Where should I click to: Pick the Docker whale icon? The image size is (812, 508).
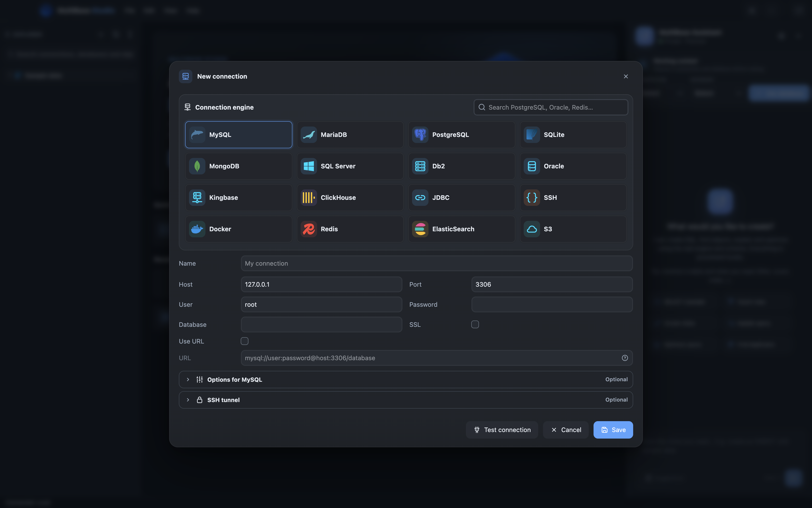point(197,229)
